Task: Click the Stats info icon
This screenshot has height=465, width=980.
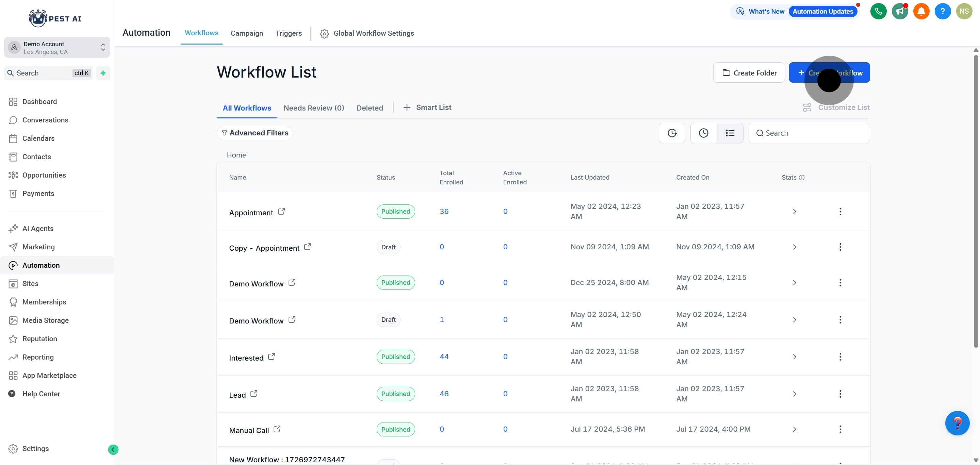Action: tap(802, 178)
